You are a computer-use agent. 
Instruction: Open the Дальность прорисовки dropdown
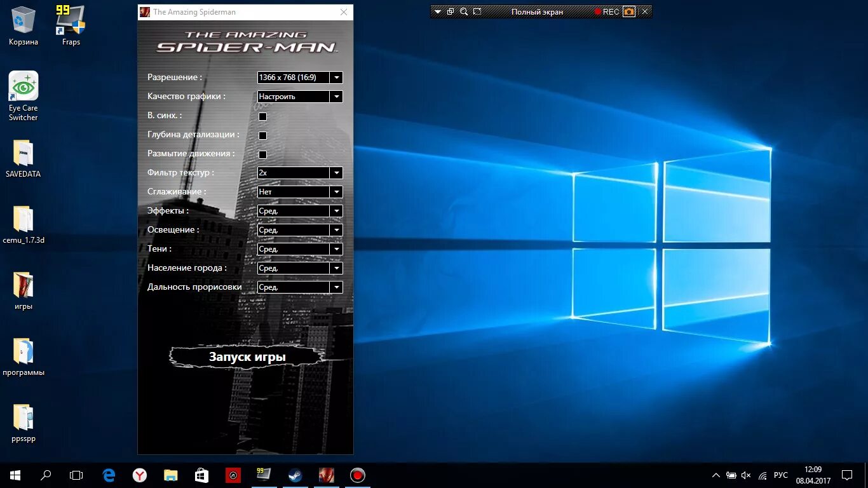click(x=300, y=287)
